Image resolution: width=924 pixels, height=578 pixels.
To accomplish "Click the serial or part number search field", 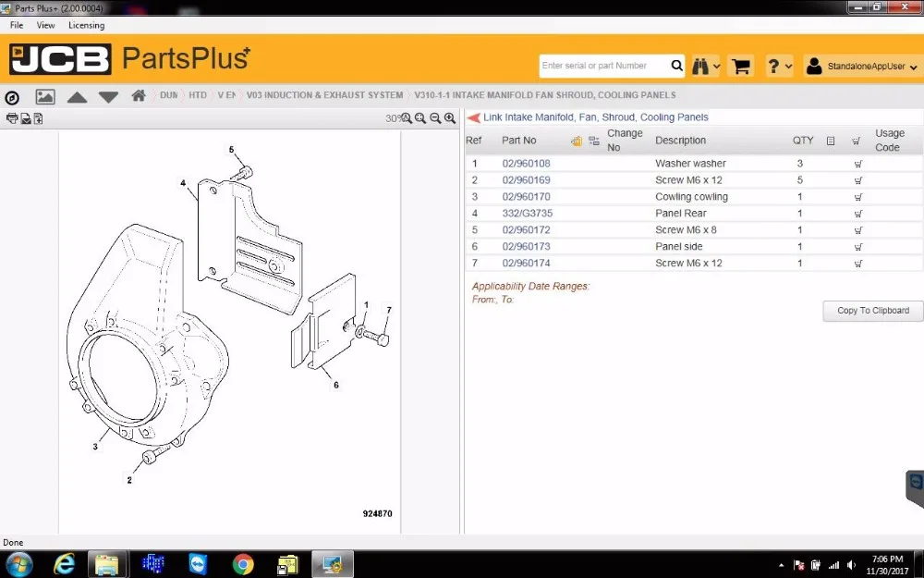I will tap(604, 66).
